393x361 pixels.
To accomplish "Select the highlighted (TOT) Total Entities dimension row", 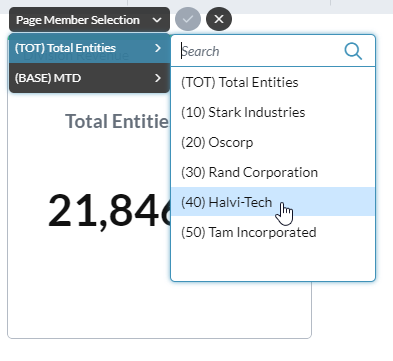I will tap(89, 48).
